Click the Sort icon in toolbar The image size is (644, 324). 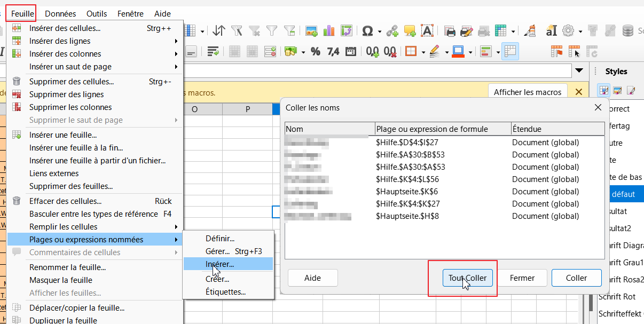click(x=219, y=31)
